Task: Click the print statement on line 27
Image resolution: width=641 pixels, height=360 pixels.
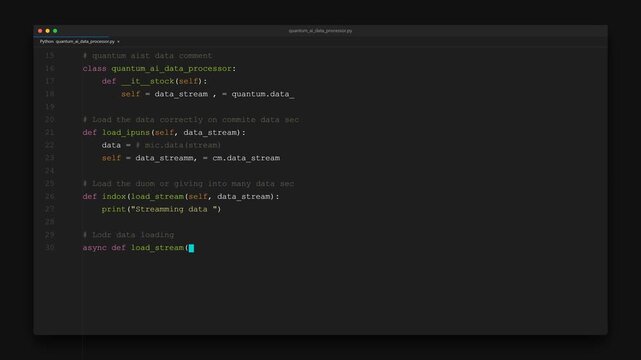Action: (161, 209)
